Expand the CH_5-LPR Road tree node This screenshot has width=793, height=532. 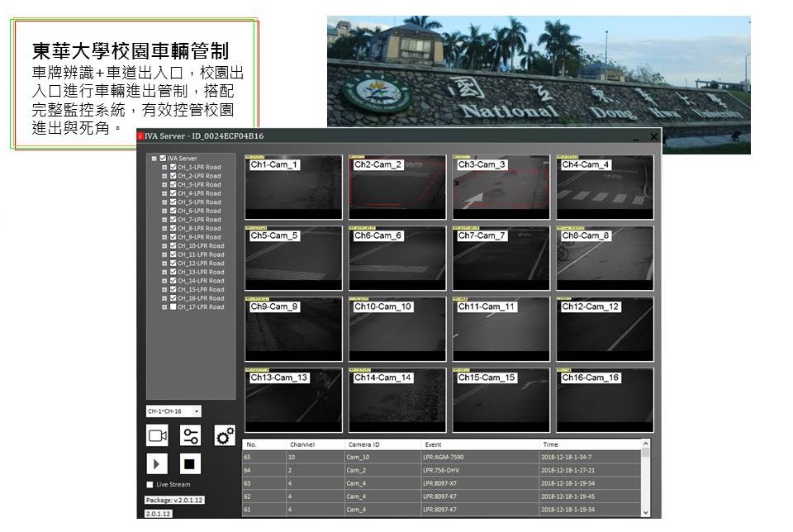coord(164,202)
